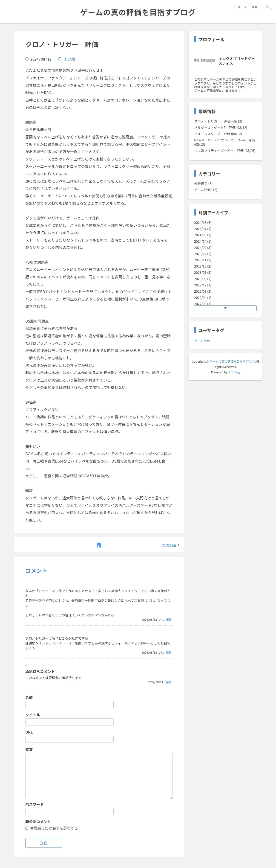
Task: Click the 本文 text area
Action: click(99, 776)
